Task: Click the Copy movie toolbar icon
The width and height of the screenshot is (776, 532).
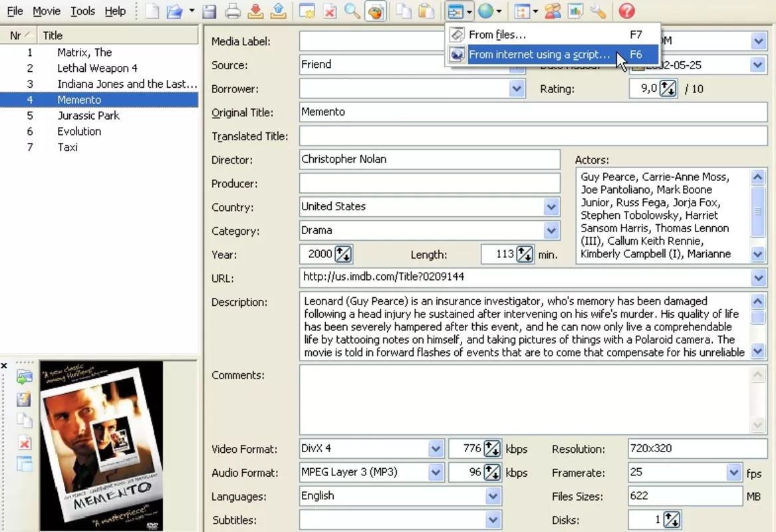Action: click(x=404, y=11)
